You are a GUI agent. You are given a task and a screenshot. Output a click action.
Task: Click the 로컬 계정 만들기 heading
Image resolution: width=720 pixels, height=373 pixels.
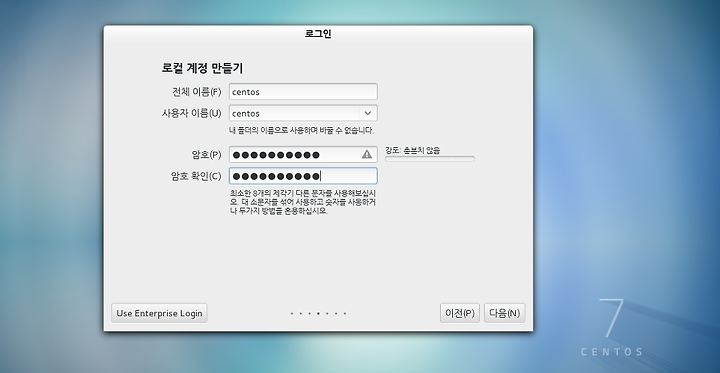(x=202, y=68)
